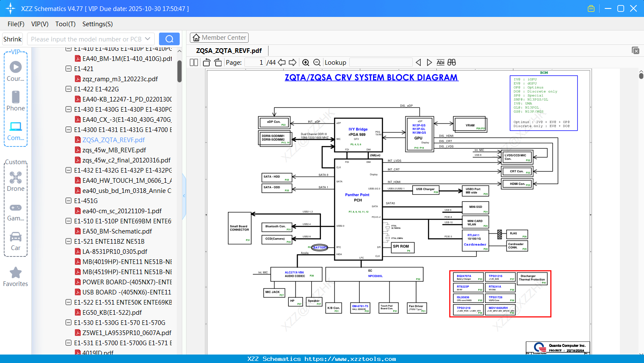
Task: Select the ZQSA_ZQTA_REVF.pdf tab
Action: point(229,51)
